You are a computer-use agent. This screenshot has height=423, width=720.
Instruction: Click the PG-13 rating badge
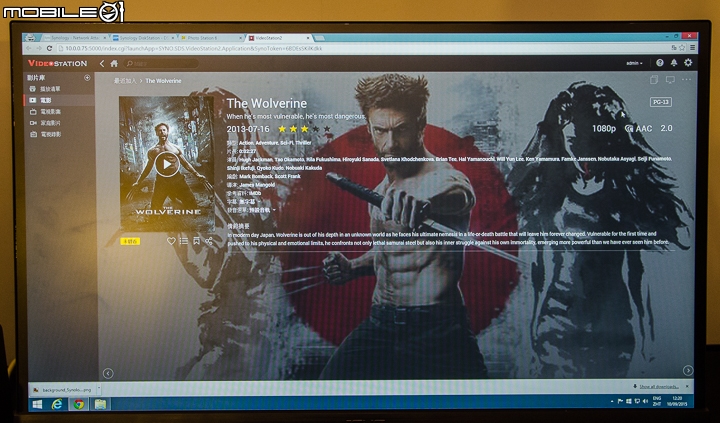tap(661, 102)
